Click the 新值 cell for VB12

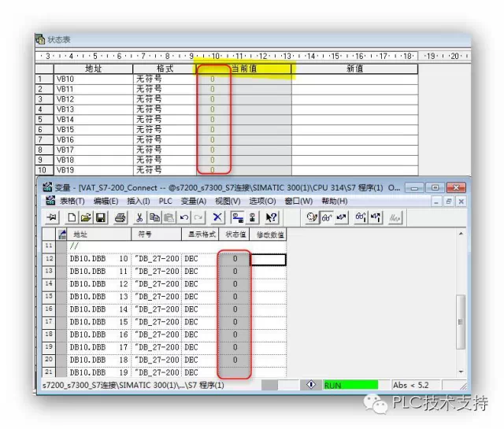coord(354,99)
